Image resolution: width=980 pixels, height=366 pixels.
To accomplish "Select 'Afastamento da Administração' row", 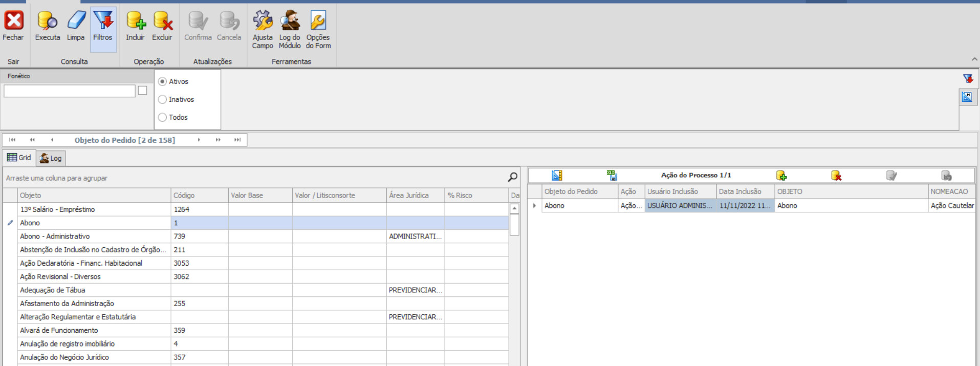I will (256, 303).
